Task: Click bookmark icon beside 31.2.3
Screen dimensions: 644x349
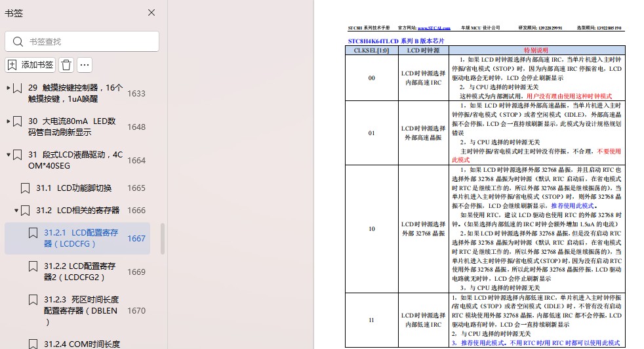Action: pos(33,300)
